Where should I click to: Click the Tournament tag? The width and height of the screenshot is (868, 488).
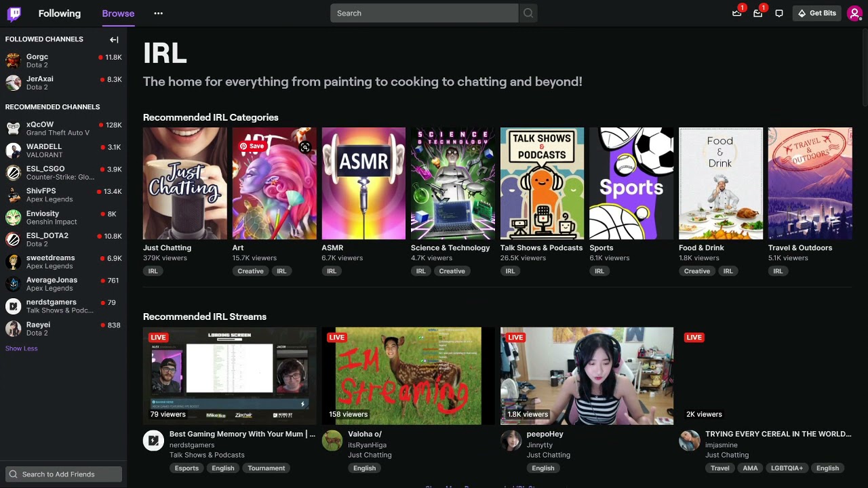pyautogui.click(x=267, y=468)
